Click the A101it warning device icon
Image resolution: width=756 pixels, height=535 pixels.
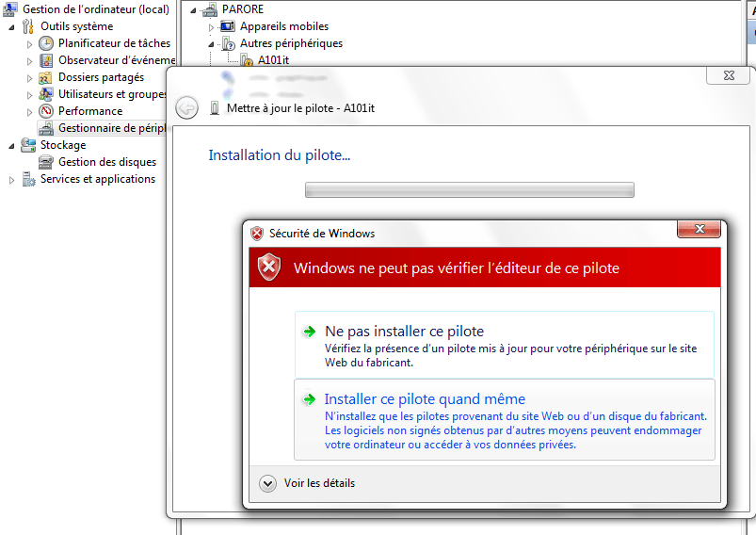click(247, 60)
